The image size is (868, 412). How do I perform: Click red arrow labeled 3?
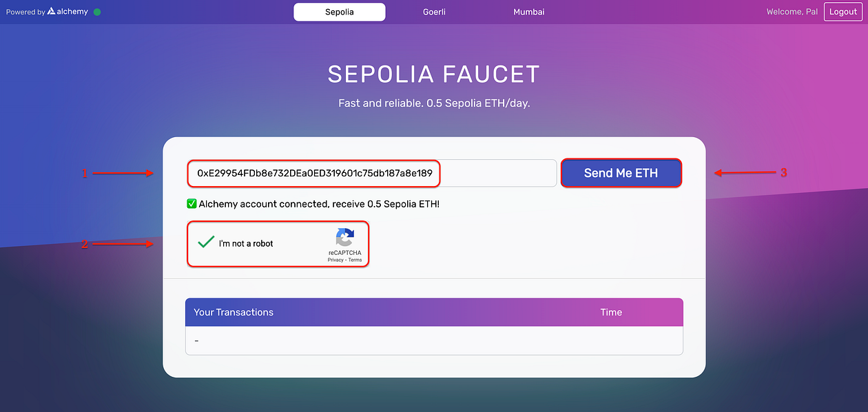(x=745, y=173)
